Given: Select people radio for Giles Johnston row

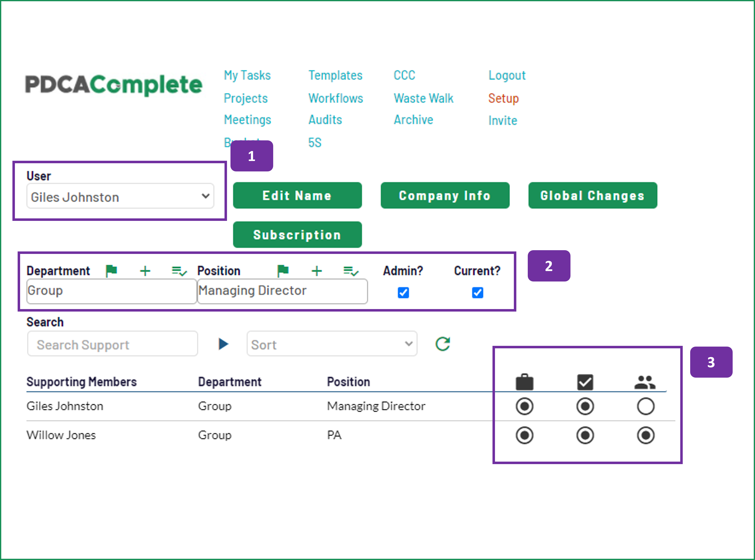Looking at the screenshot, I should point(645,406).
